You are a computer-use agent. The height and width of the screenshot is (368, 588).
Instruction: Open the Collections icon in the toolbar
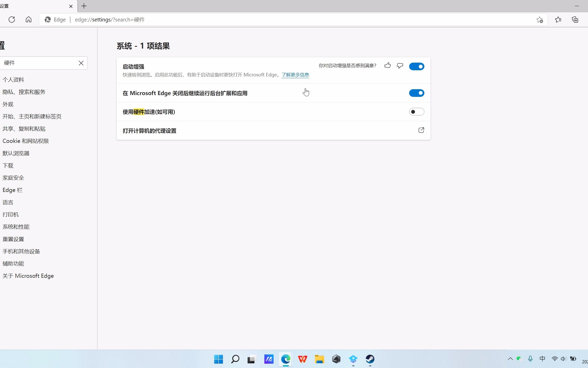coord(575,20)
